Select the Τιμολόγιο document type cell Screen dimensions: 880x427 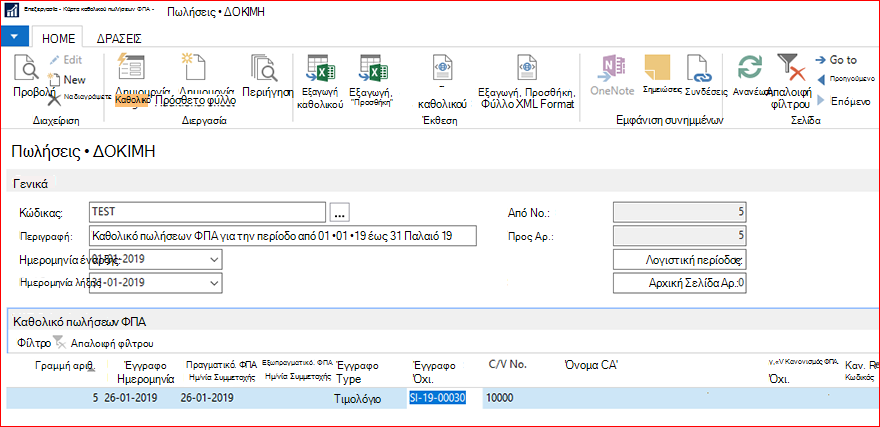[x=359, y=399]
